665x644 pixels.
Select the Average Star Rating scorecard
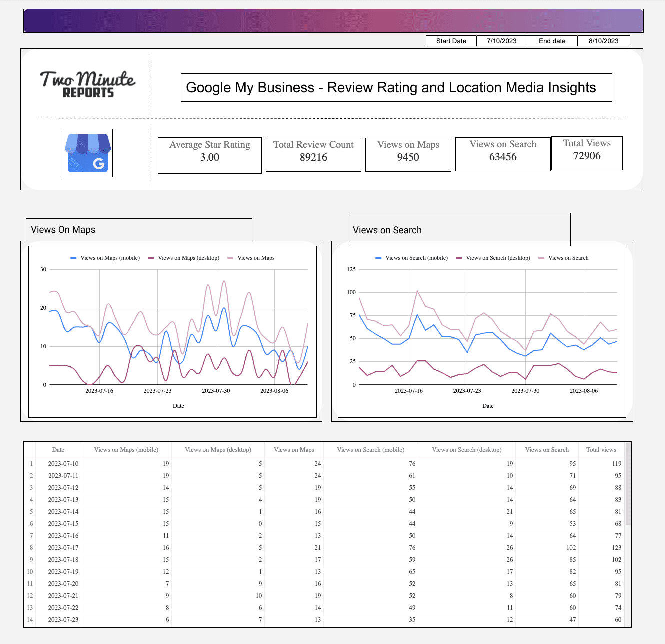point(209,155)
